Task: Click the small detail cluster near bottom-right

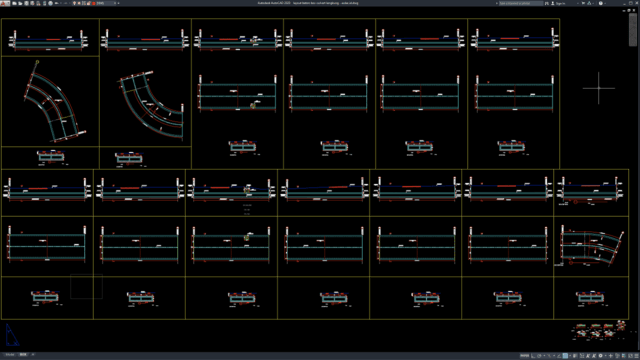Action: coord(599,330)
